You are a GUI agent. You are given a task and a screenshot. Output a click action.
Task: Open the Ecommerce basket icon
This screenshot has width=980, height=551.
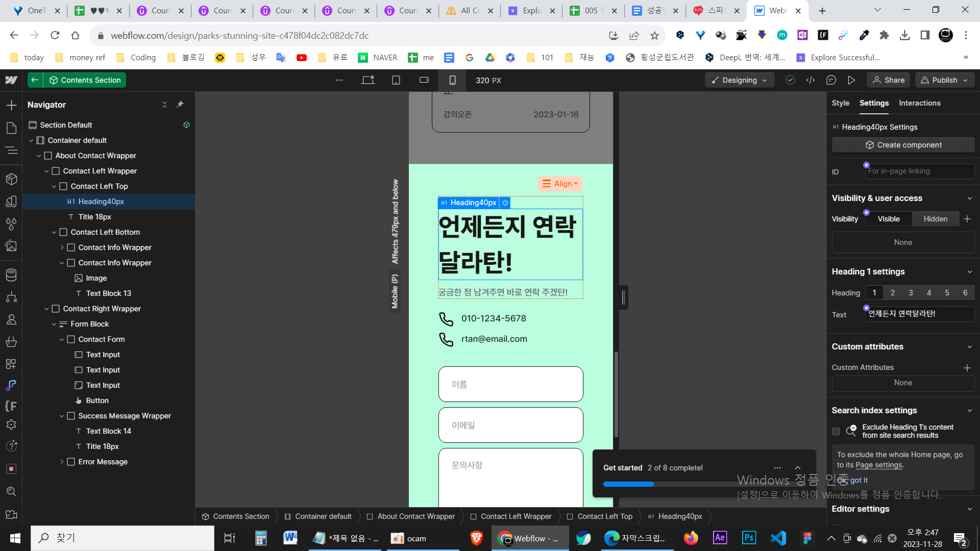11,342
